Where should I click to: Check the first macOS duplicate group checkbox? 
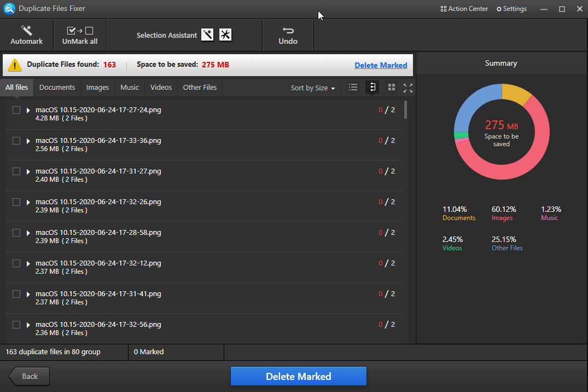click(x=16, y=109)
